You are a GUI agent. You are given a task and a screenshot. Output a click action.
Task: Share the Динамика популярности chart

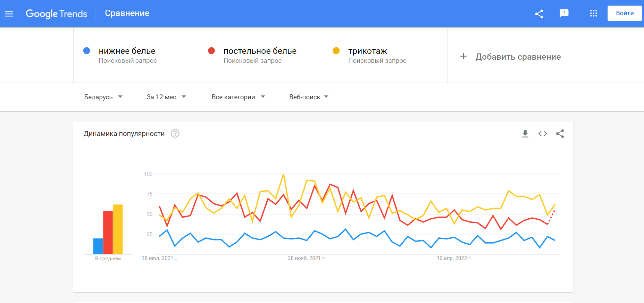[560, 134]
